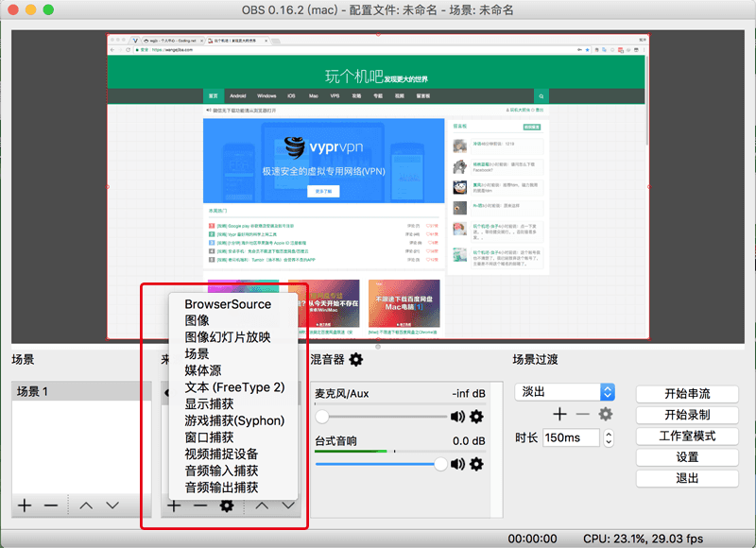Mute the 台式音响 speaker icon
This screenshot has height=548, width=756.
tap(458, 464)
